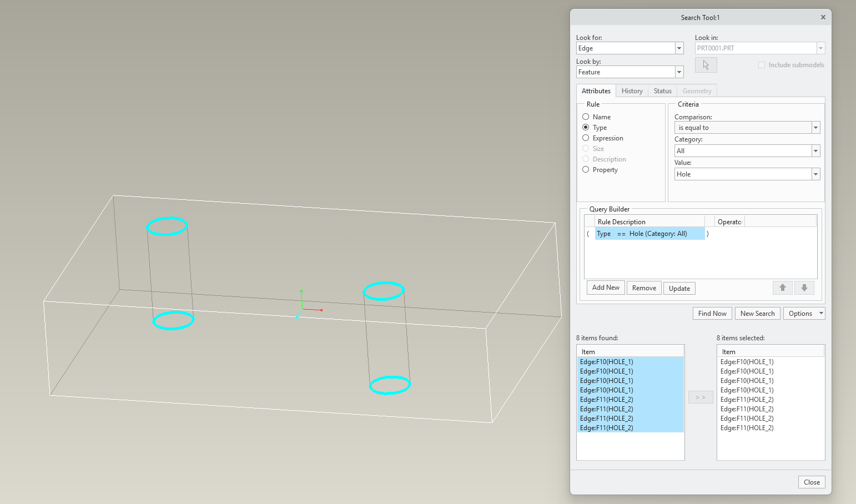Move rule up using the up-arrow icon
Image resolution: width=856 pixels, height=504 pixels.
pyautogui.click(x=783, y=288)
